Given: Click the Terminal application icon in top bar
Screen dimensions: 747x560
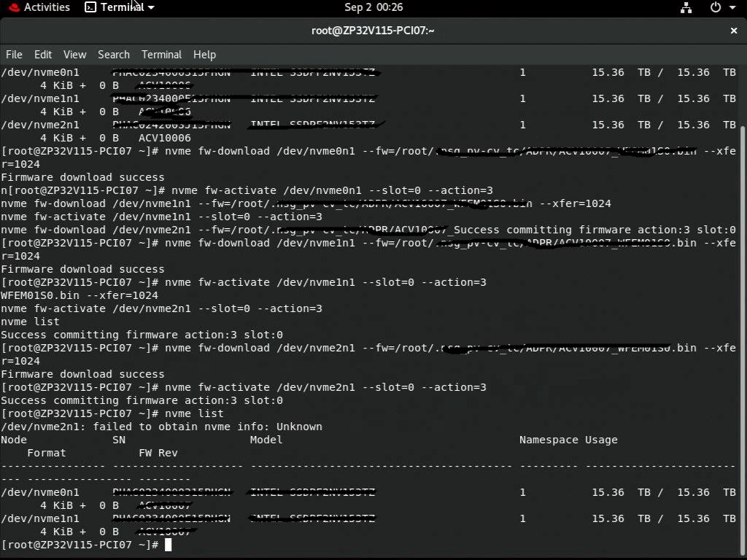Looking at the screenshot, I should (91, 7).
